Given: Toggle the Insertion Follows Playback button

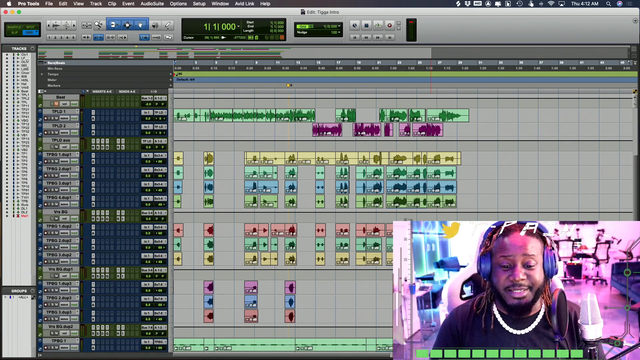Looking at the screenshot, I should [x=122, y=37].
